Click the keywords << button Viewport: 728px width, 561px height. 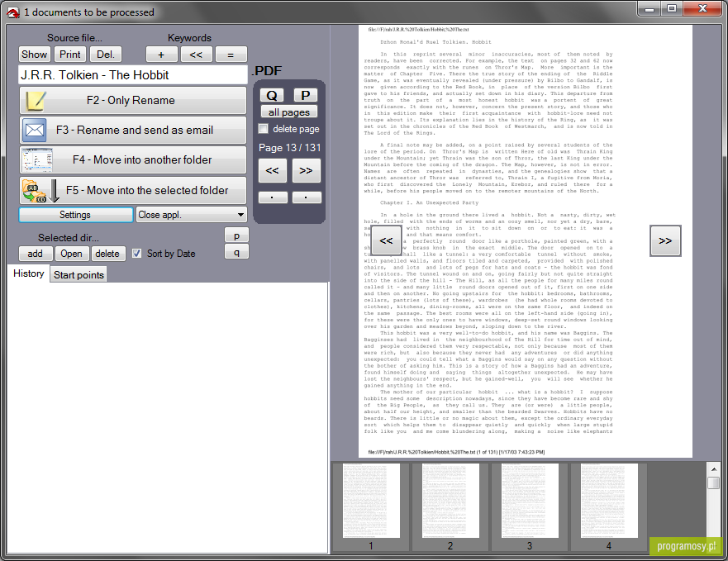coord(196,55)
